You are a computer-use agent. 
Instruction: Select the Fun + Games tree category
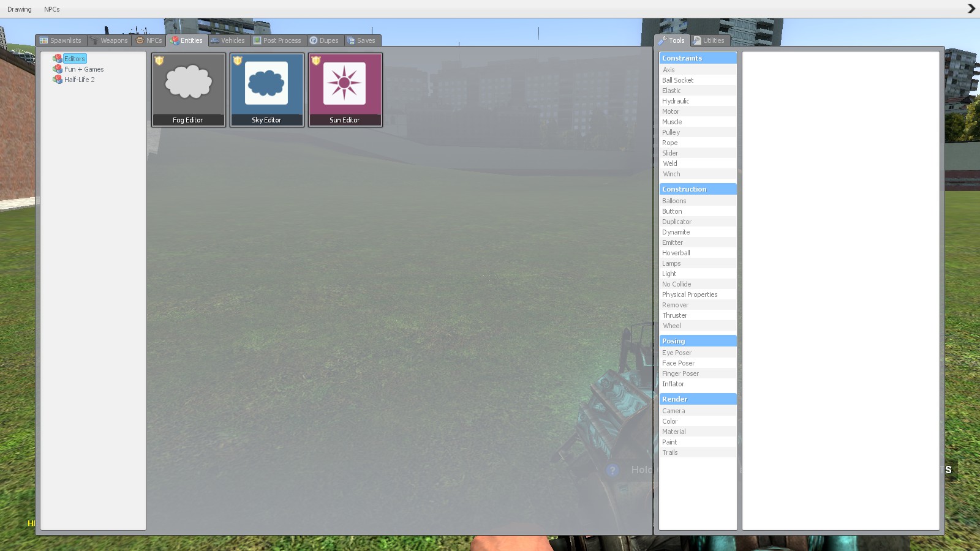84,69
